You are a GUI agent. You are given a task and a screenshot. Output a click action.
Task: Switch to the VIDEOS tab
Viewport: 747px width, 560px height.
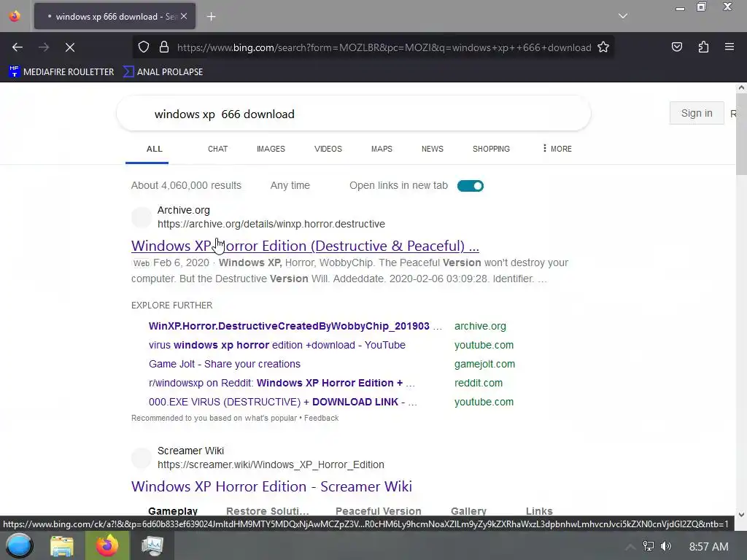328,149
